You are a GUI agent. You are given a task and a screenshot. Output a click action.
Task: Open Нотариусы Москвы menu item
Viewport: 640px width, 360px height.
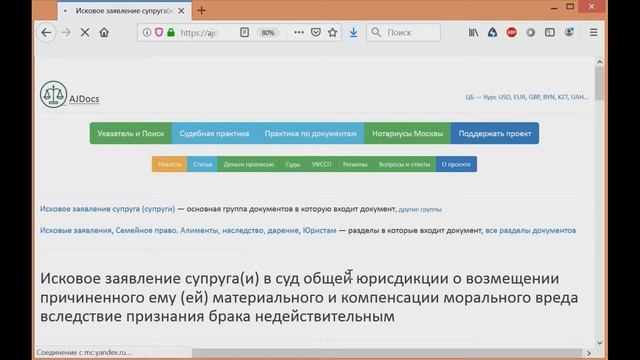(x=407, y=133)
